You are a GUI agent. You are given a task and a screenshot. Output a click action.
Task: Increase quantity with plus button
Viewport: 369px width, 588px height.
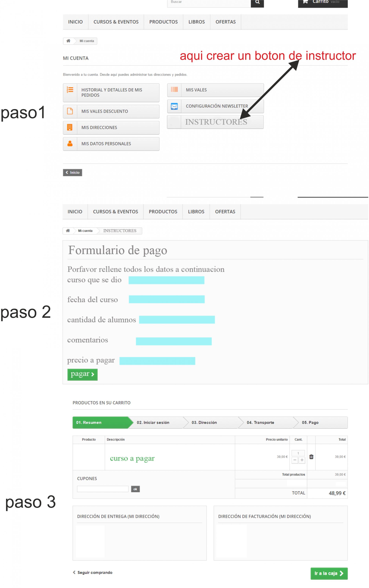[x=302, y=460]
